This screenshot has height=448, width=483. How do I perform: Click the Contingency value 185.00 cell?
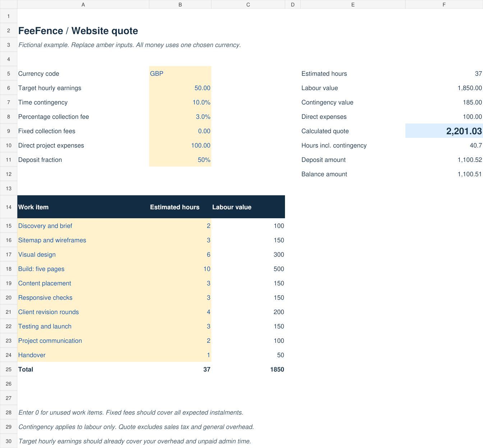pyautogui.click(x=444, y=102)
